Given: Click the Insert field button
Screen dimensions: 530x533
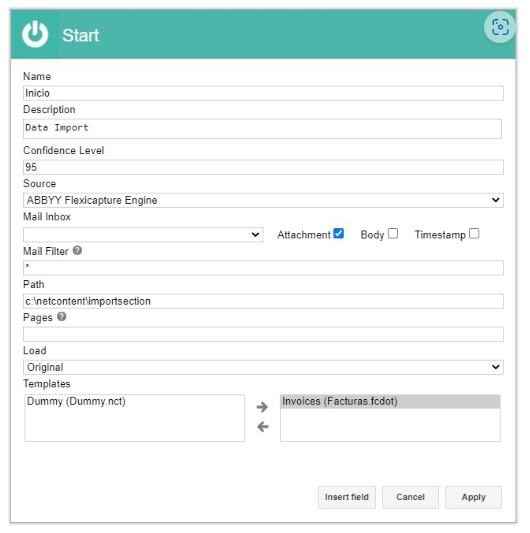Looking at the screenshot, I should coord(346,497).
